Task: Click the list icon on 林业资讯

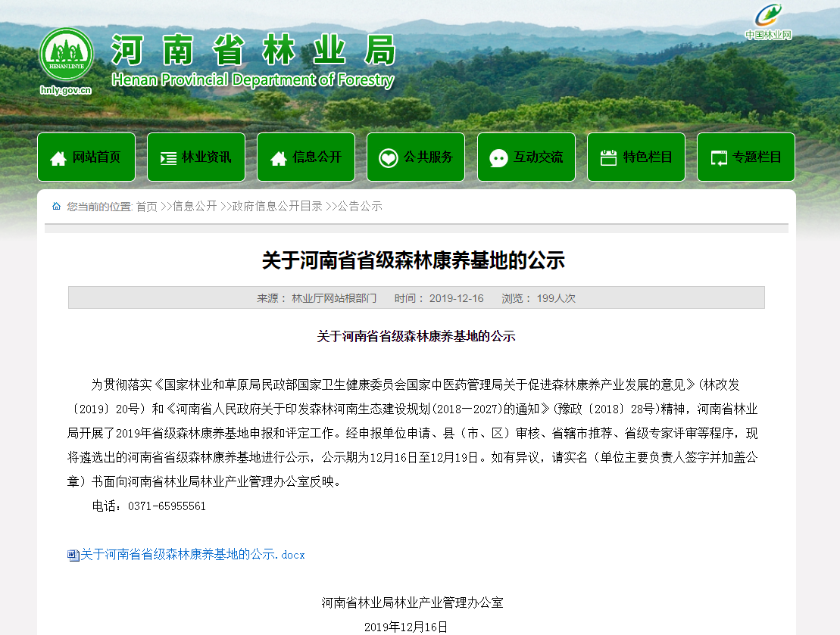Action: pyautogui.click(x=168, y=158)
